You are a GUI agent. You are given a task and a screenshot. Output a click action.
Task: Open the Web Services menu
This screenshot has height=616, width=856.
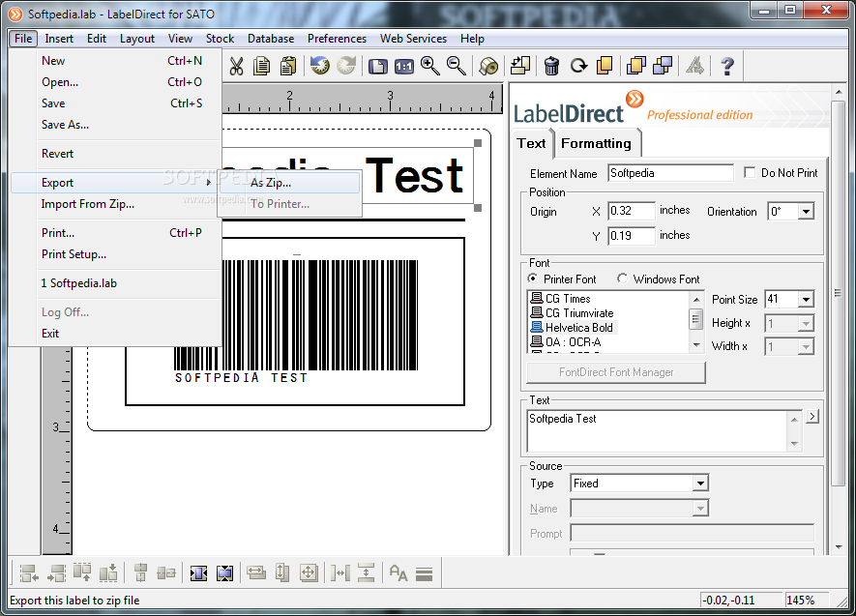click(413, 39)
